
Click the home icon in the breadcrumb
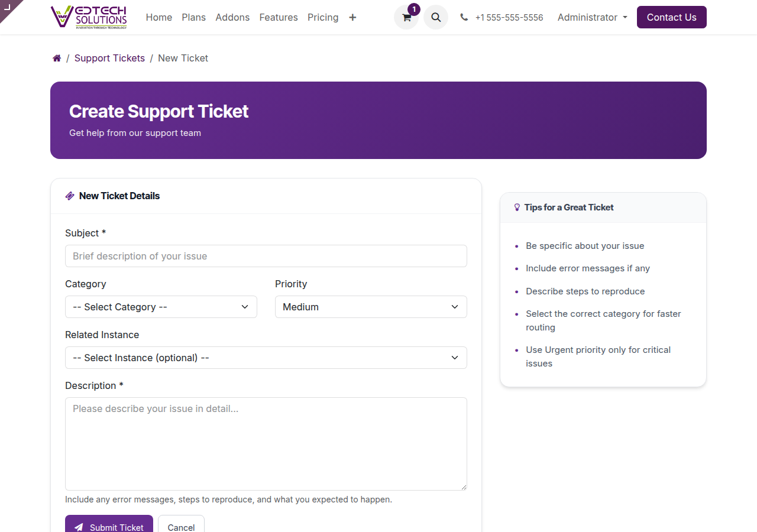pyautogui.click(x=57, y=57)
